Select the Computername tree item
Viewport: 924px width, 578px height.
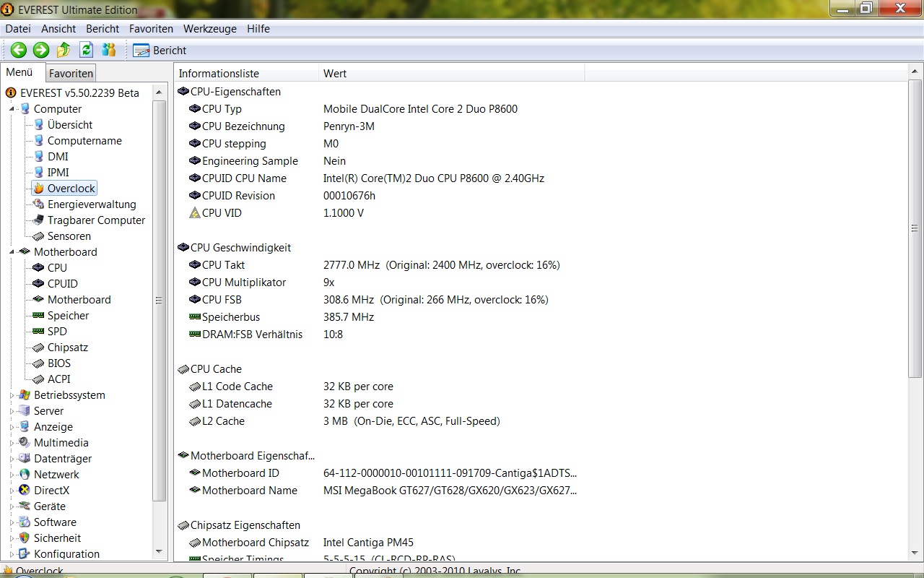pos(84,141)
